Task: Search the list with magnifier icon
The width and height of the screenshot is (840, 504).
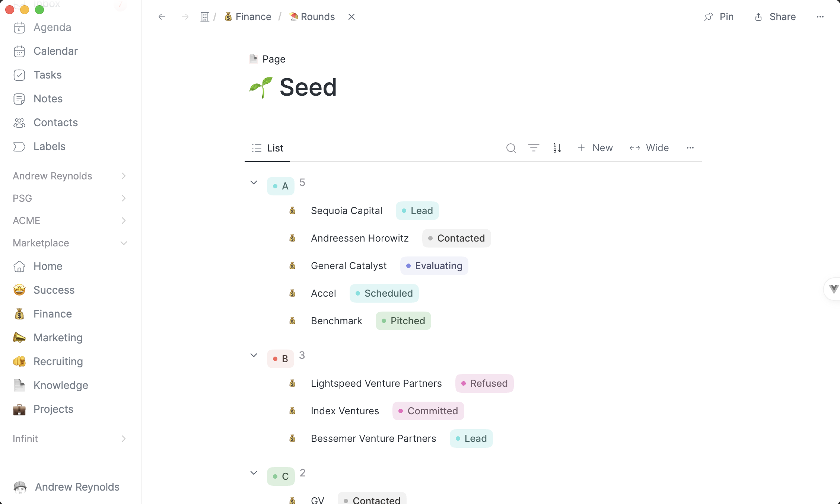Action: (x=511, y=148)
